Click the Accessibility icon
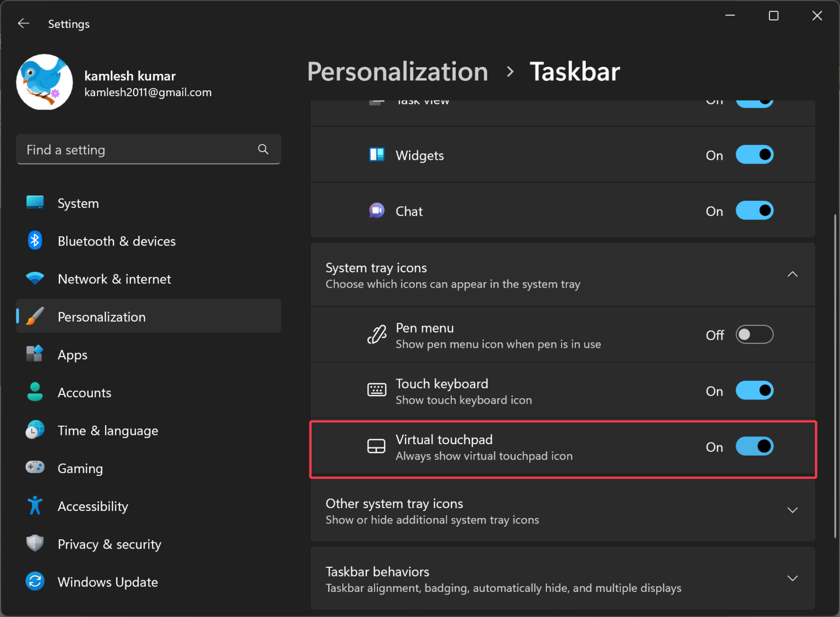Viewport: 840px width, 617px height. pyautogui.click(x=34, y=505)
